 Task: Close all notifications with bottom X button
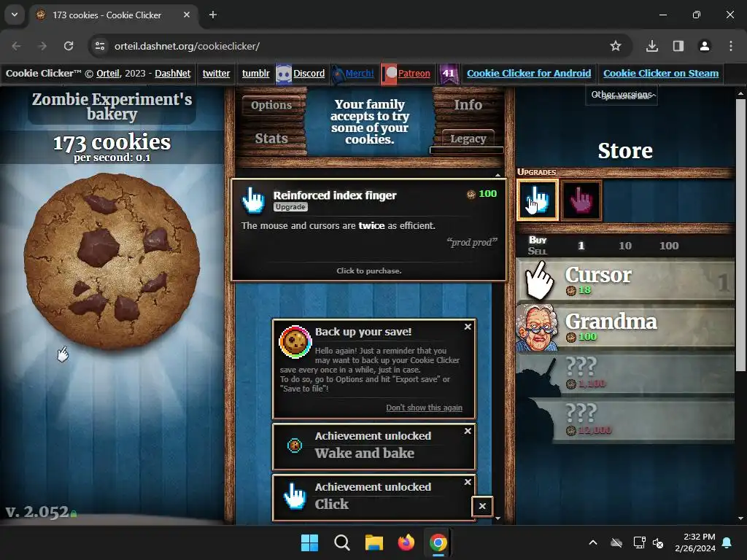pos(482,506)
